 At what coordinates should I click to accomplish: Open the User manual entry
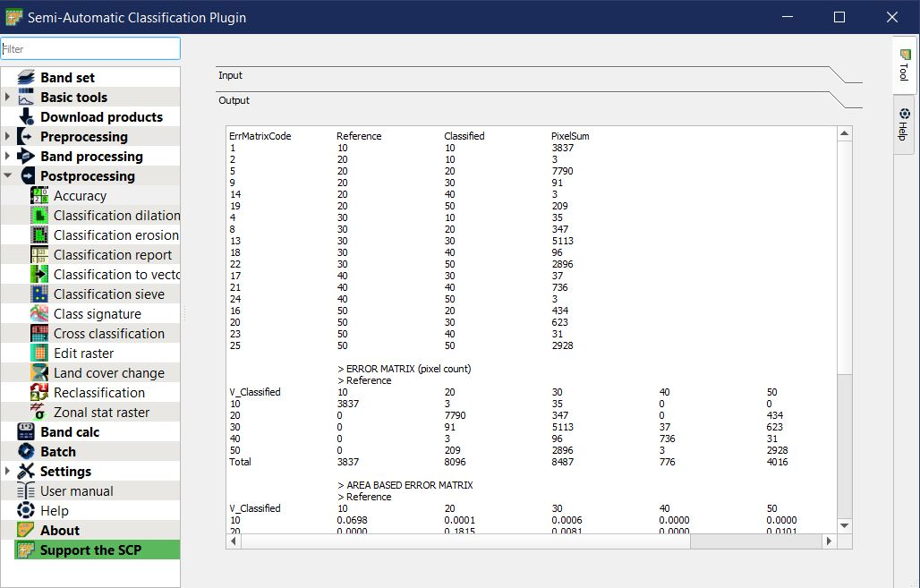coord(76,491)
